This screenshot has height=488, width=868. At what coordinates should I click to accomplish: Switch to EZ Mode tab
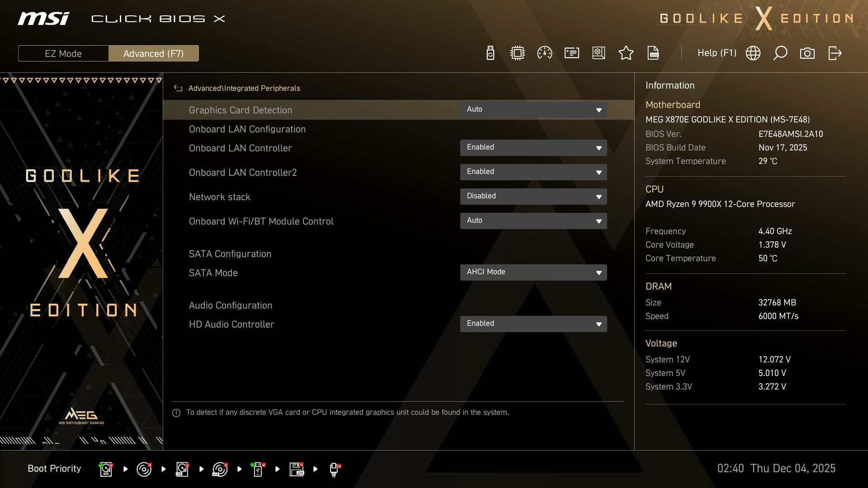63,53
